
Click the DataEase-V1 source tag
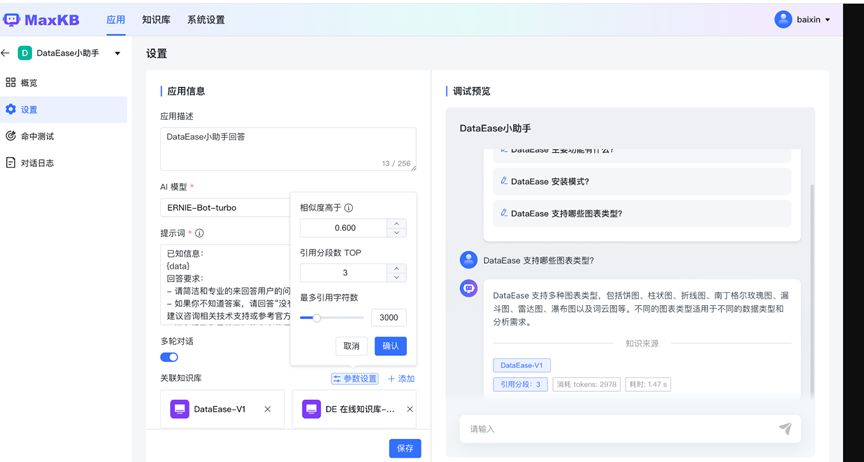click(522, 365)
